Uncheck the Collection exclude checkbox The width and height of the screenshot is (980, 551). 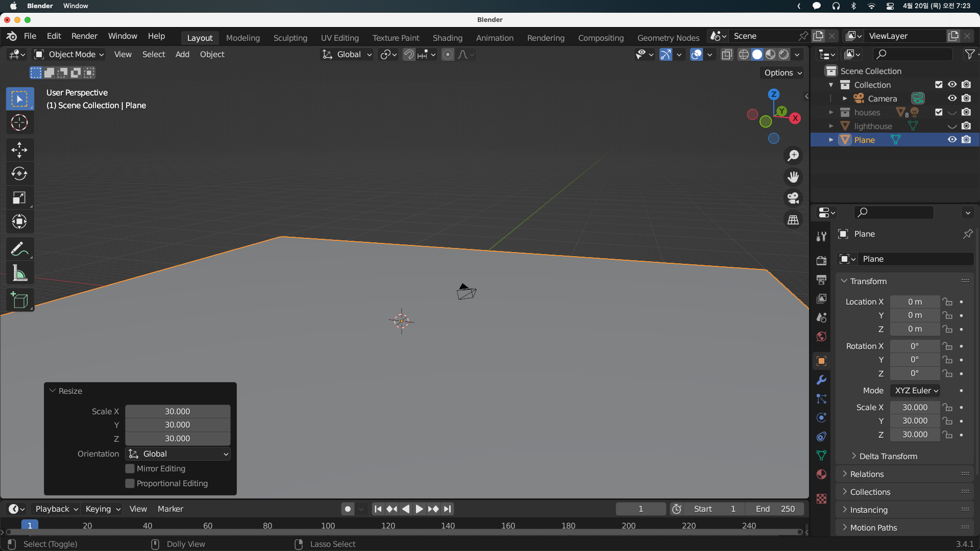[x=938, y=85]
